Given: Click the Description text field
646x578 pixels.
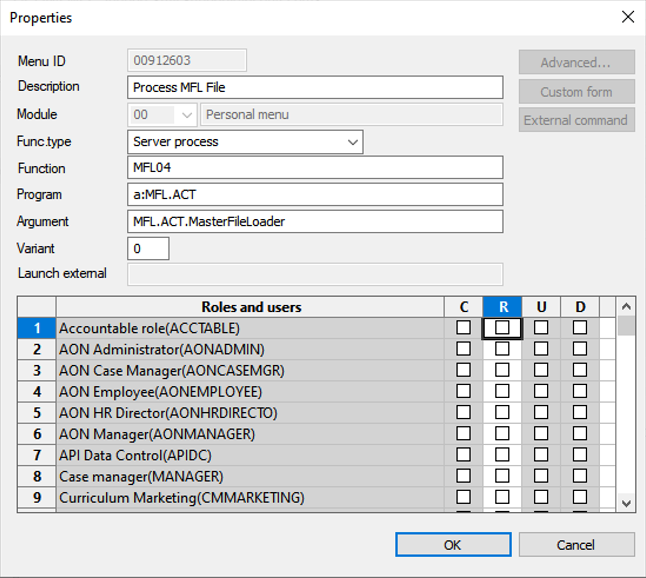Looking at the screenshot, I should [315, 88].
